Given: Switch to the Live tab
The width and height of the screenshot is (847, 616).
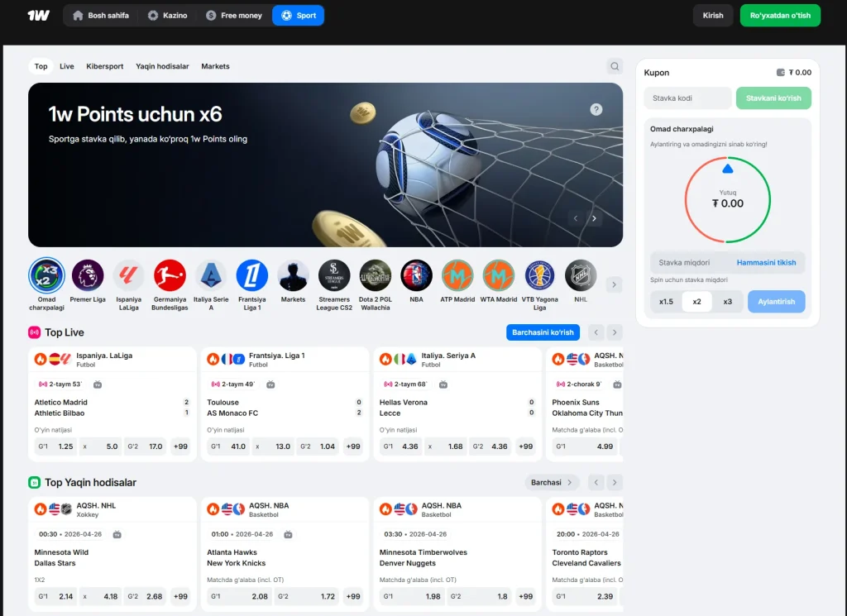Looking at the screenshot, I should (66, 66).
